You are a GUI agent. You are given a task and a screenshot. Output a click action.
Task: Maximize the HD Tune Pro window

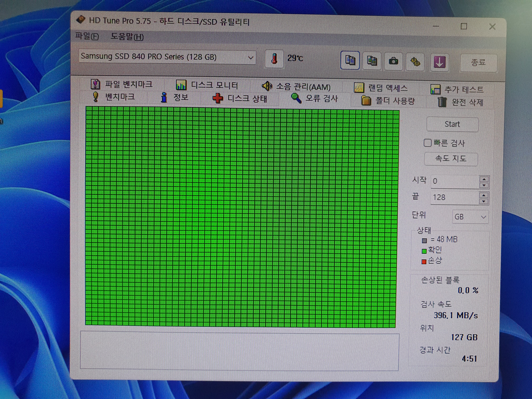(x=464, y=26)
